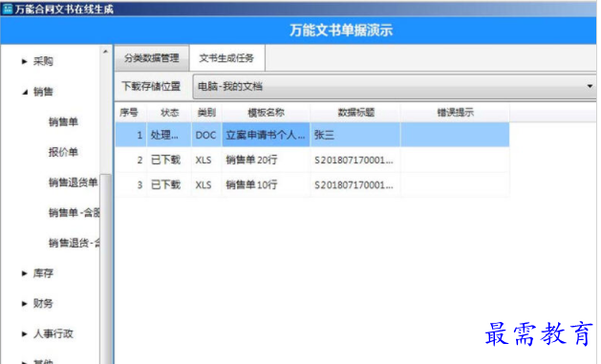Sort by the 错误提示 column header
This screenshot has height=364, width=601.
[456, 113]
